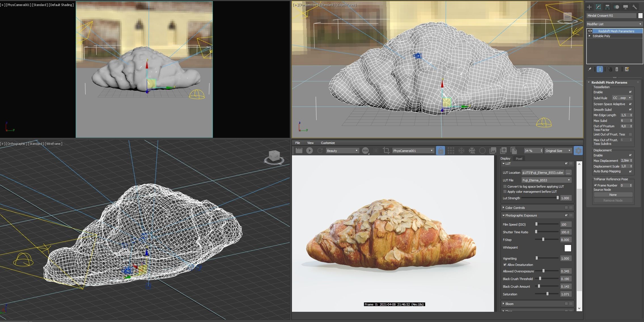The width and height of the screenshot is (644, 322).
Task: Click the object color swatch beside name
Action: [x=640, y=16]
